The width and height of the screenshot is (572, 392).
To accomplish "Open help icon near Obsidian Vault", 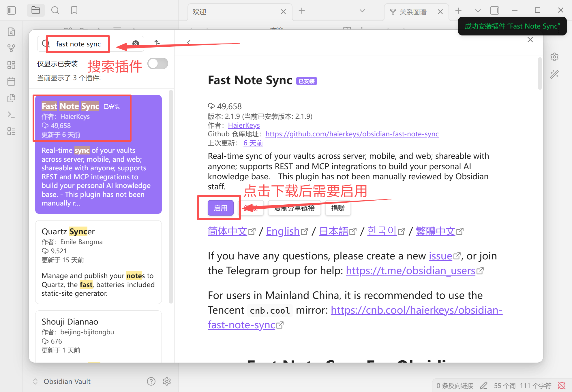I will click(151, 381).
